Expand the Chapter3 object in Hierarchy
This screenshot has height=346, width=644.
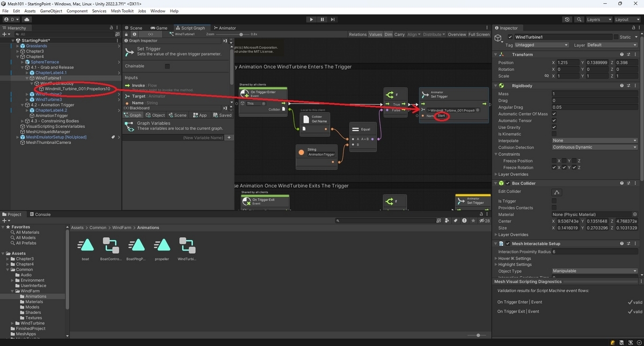18,51
